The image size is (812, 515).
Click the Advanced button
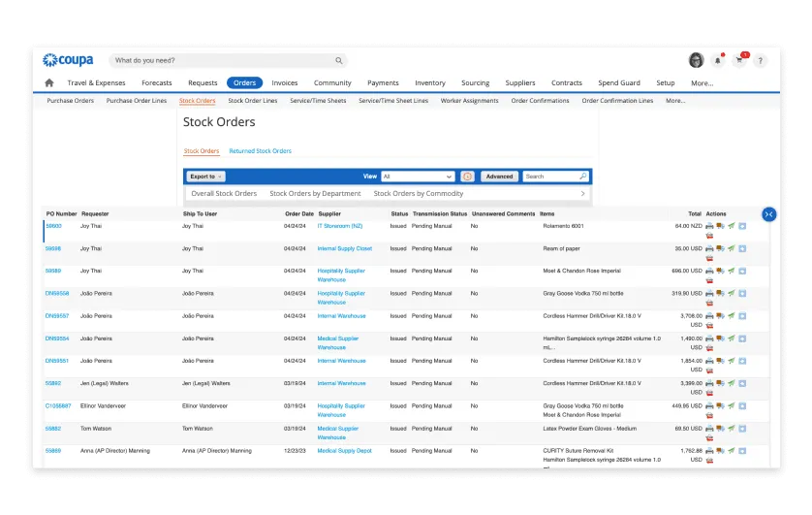pyautogui.click(x=499, y=177)
